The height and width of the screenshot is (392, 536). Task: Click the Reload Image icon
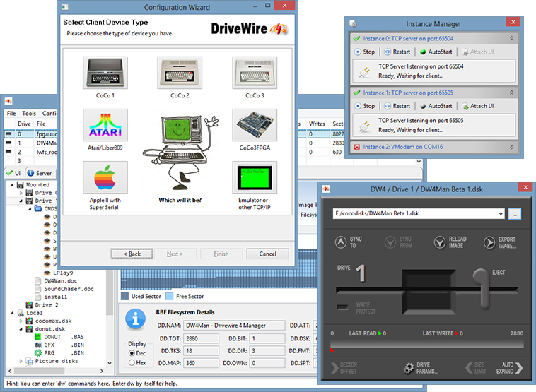click(440, 242)
